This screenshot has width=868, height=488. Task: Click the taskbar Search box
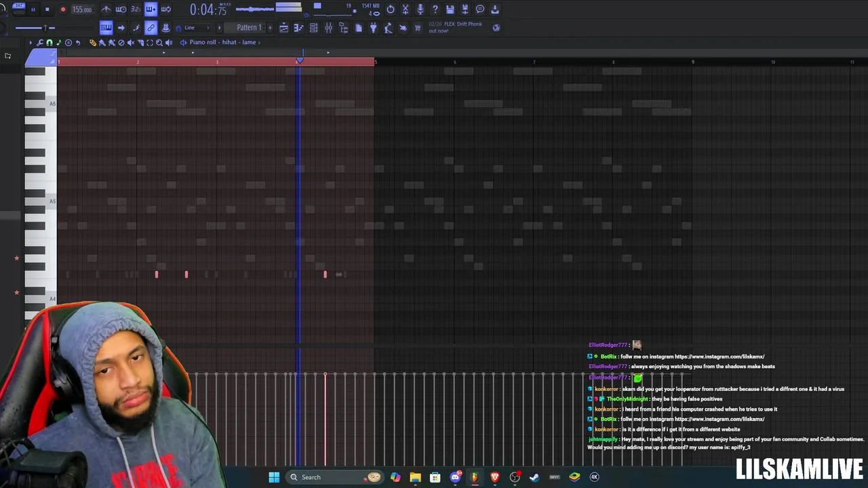click(x=335, y=477)
